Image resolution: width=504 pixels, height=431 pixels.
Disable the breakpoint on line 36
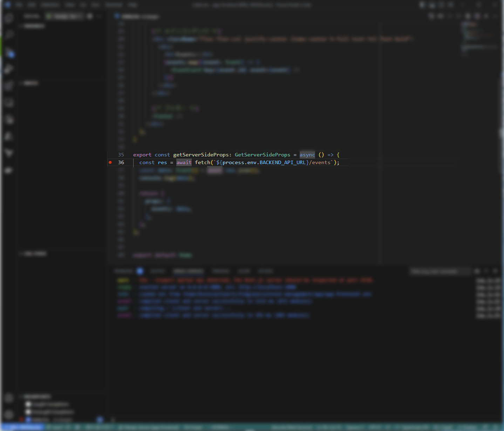pos(110,162)
